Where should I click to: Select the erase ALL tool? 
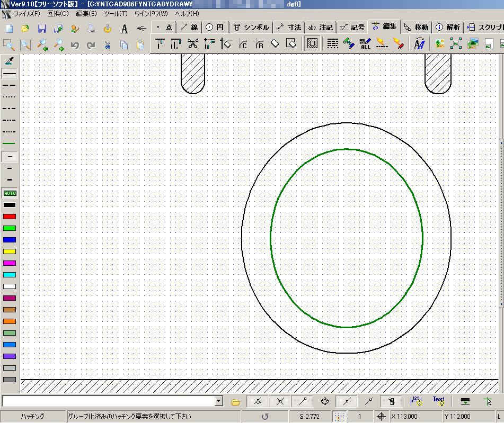(x=365, y=43)
